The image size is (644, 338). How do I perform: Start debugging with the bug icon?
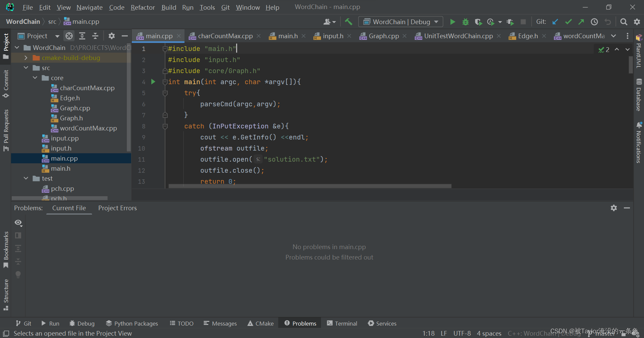coord(466,22)
